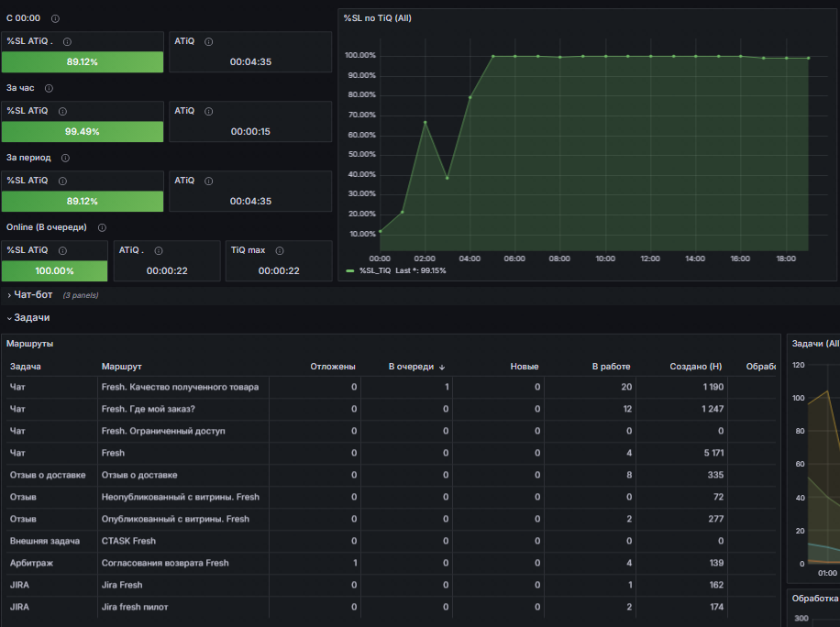Open the 'Маршруты' panel title menu
Image resolution: width=840 pixels, height=627 pixels.
pyautogui.click(x=30, y=344)
